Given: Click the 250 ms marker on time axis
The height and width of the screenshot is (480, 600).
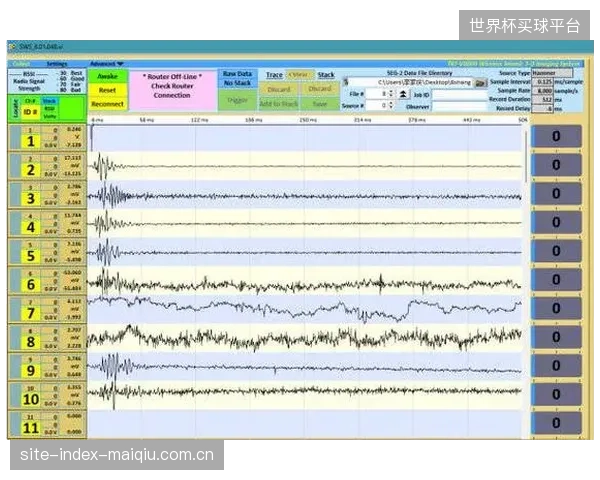Looking at the screenshot, I should click(x=308, y=120).
